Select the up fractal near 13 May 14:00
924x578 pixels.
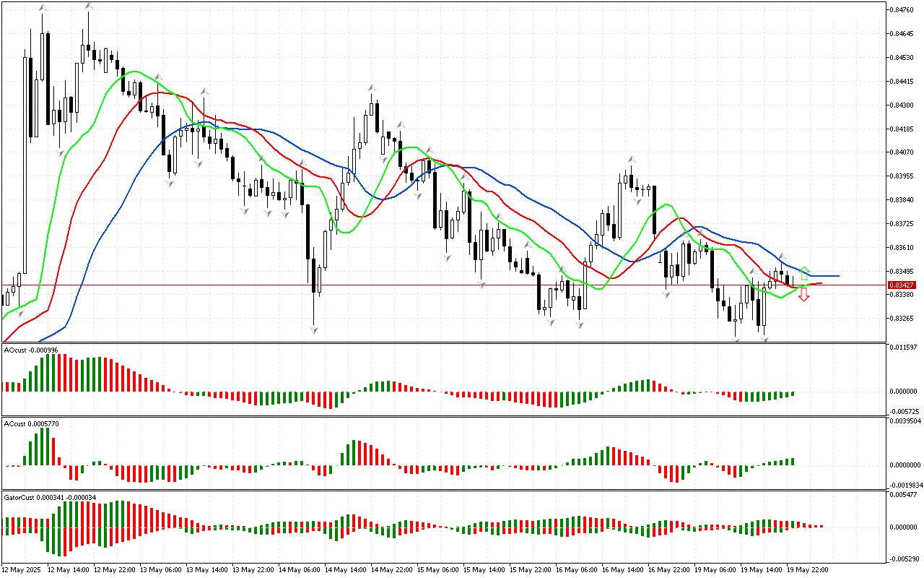[x=204, y=91]
